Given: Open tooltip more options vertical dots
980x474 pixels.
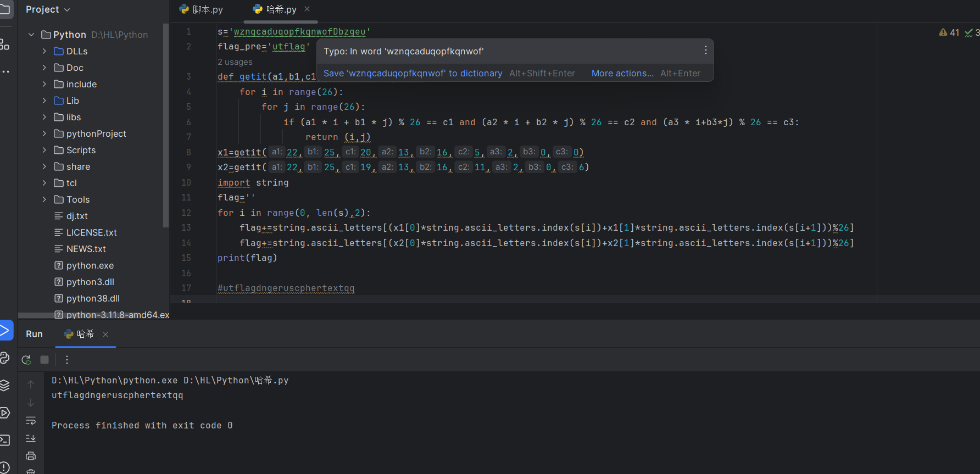Looking at the screenshot, I should point(706,51).
